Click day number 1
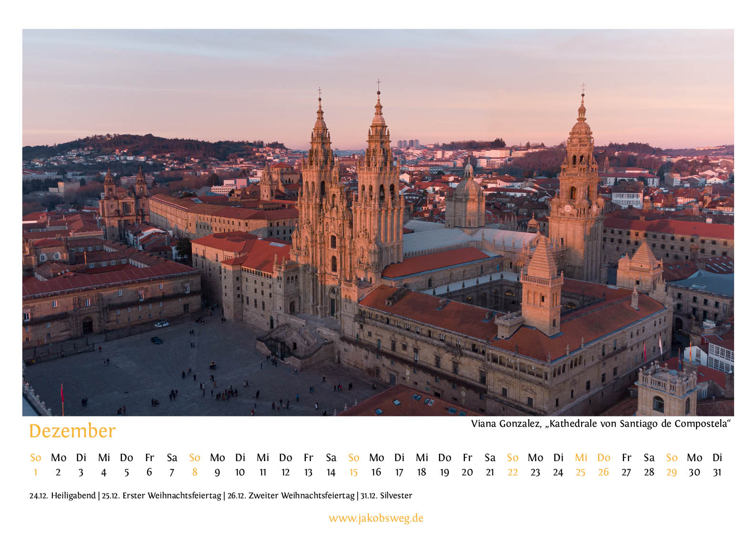 point(35,472)
